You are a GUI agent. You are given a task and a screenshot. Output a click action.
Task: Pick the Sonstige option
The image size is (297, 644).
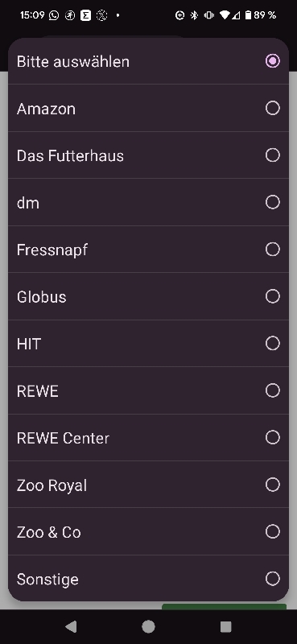tap(148, 579)
